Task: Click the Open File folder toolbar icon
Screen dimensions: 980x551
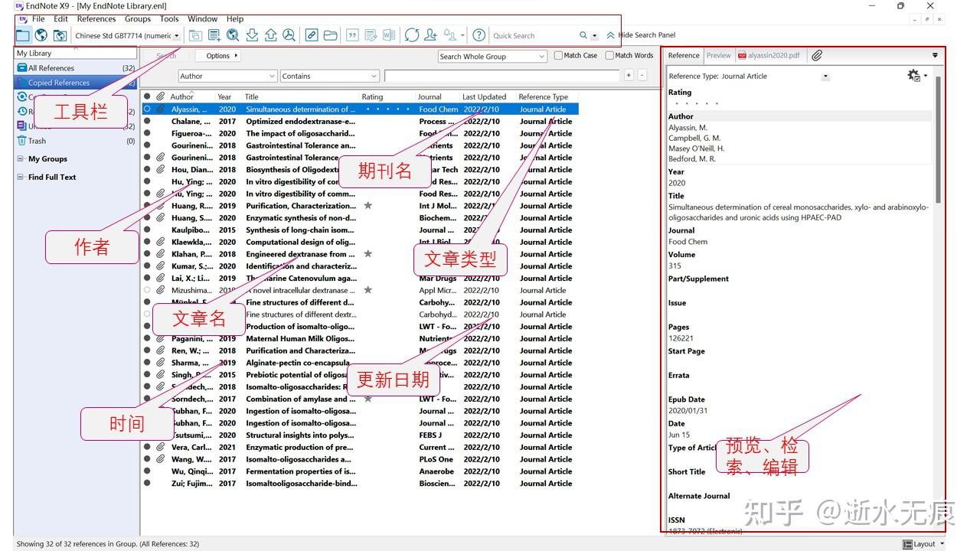Action: [330, 35]
